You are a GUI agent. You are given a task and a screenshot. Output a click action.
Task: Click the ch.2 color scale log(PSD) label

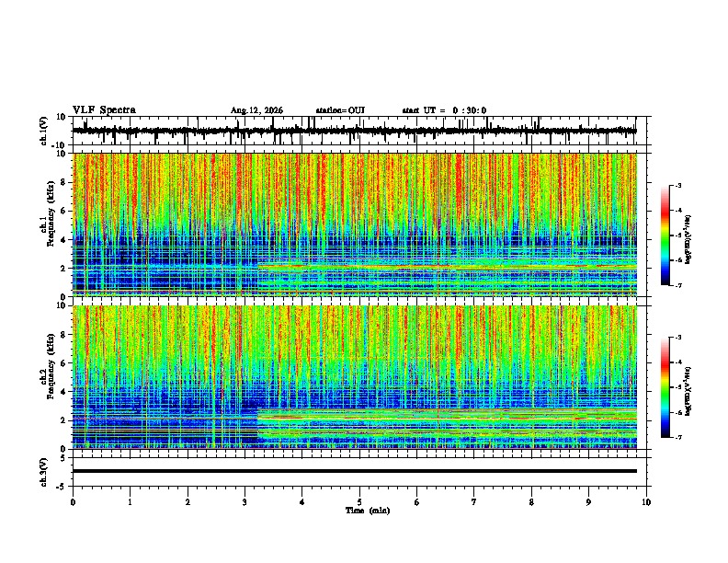(688, 391)
